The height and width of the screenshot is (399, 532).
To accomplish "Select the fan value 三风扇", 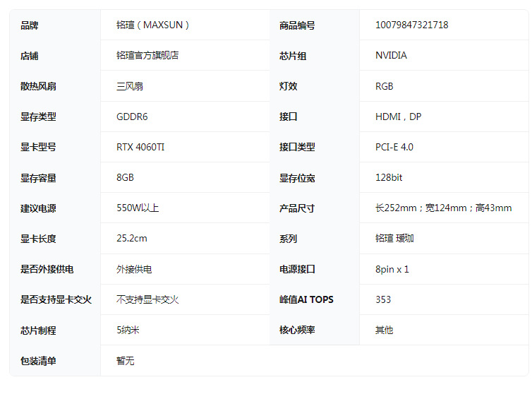I will 130,86.
